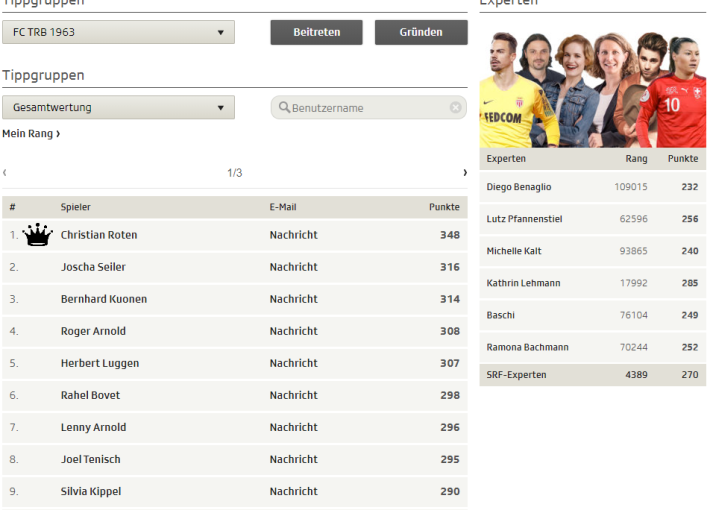
Task: Sort by the Punkte column header
Action: coord(444,207)
